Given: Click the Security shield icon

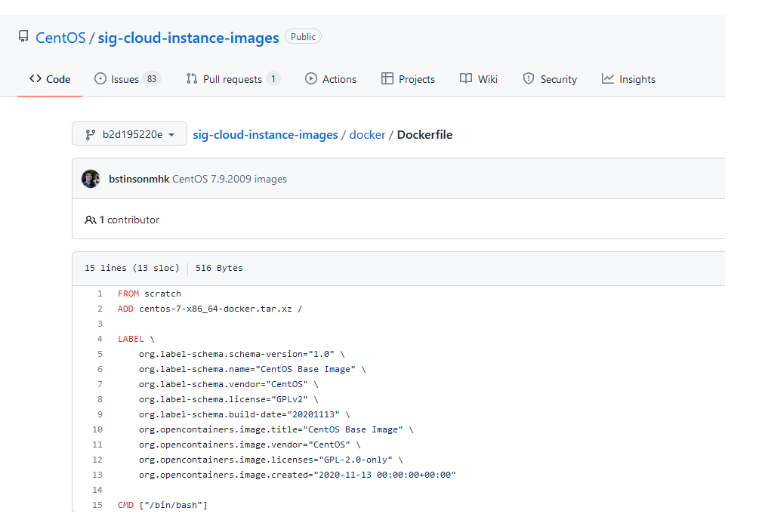Looking at the screenshot, I should point(529,79).
